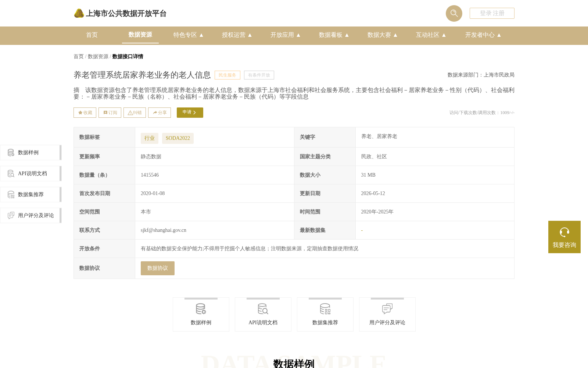The image size is (588, 368).
Task: Click the 用户评分及评论 sidebar icon
Action: click(11, 215)
